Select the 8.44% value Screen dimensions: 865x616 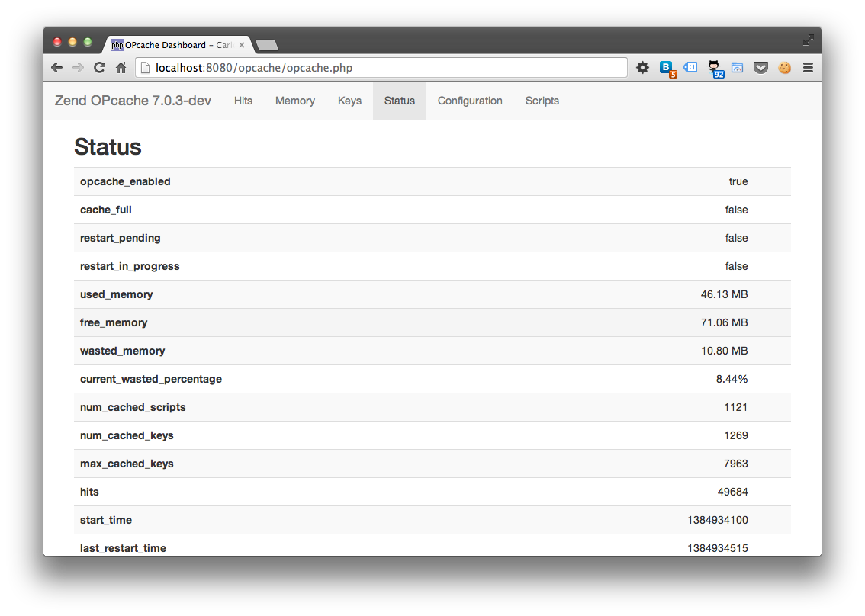pyautogui.click(x=732, y=380)
